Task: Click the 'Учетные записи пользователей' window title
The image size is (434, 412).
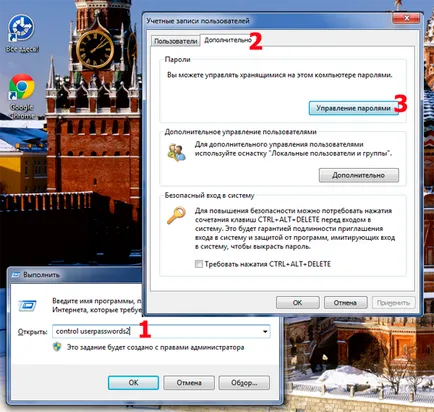Action: click(198, 21)
